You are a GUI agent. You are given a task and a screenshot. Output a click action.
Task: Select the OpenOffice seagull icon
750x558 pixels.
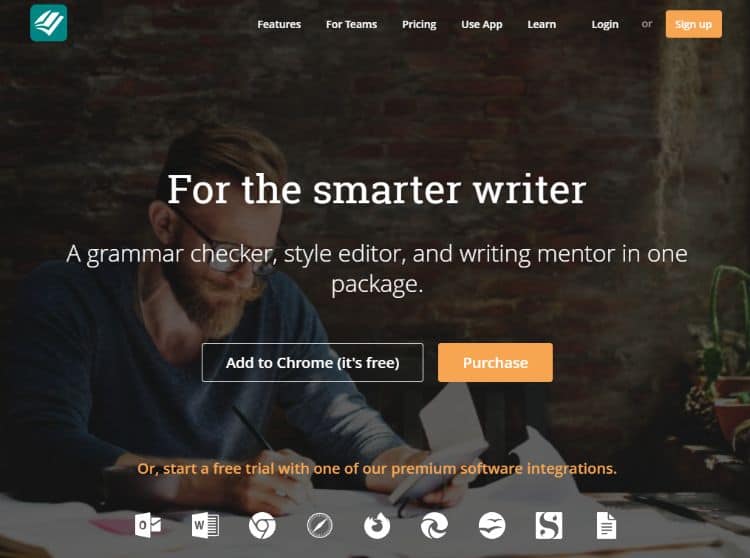tap(492, 525)
